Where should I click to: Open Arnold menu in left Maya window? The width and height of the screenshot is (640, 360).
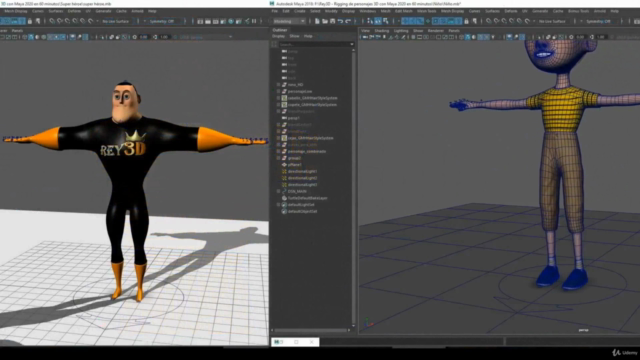pos(137,11)
